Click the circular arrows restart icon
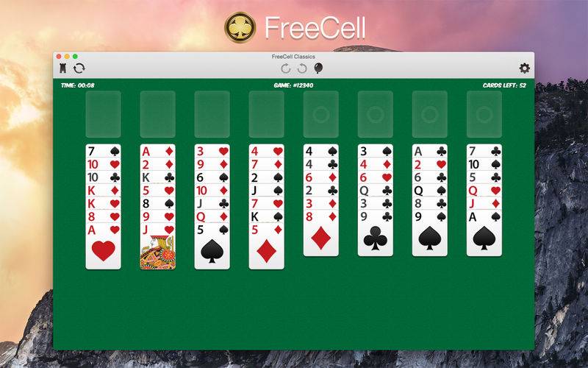588x368 pixels. tap(79, 68)
